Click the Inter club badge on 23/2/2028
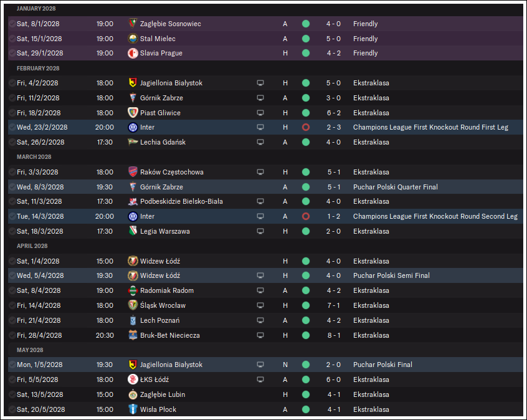This screenshot has height=420, width=527. click(x=133, y=128)
